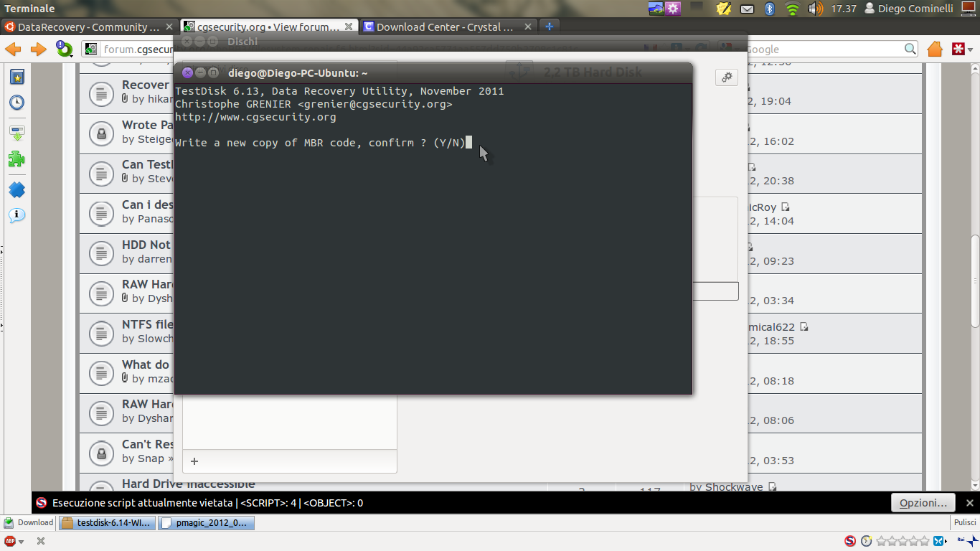Open the testdisk-6.14 download item
The height and width of the screenshot is (551, 980).
pos(108,523)
